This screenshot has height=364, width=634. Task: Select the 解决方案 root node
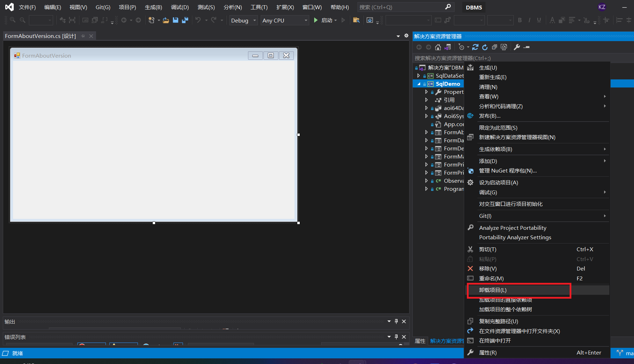pyautogui.click(x=445, y=67)
